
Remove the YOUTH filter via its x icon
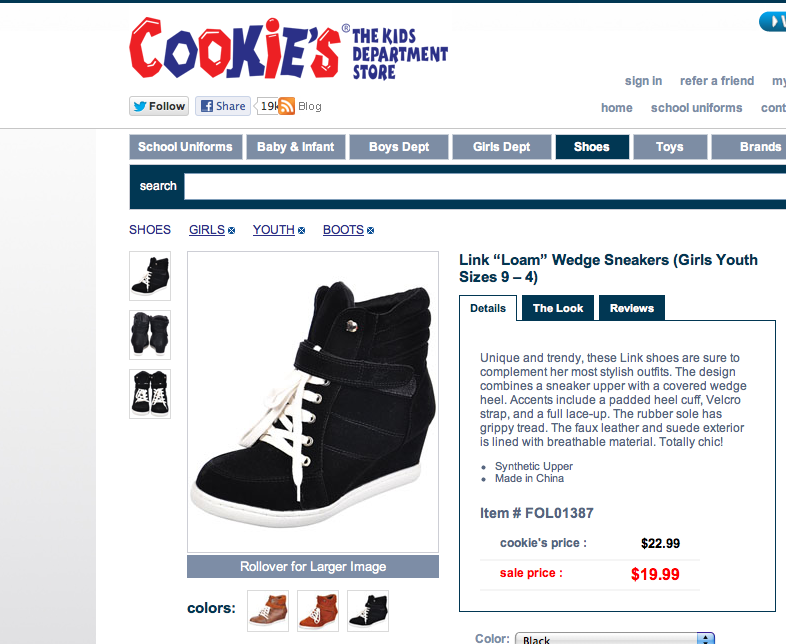[x=301, y=231]
